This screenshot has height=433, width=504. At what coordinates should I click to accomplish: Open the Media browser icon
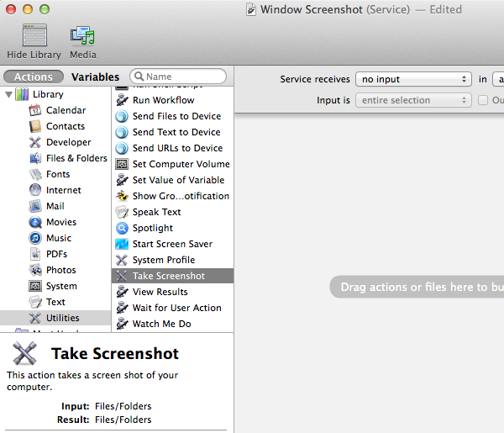[x=82, y=35]
